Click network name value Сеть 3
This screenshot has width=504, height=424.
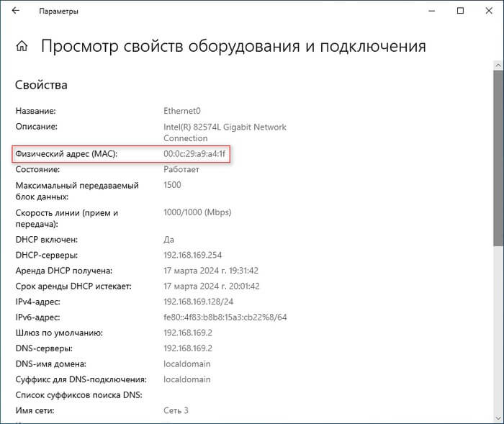coord(176,410)
